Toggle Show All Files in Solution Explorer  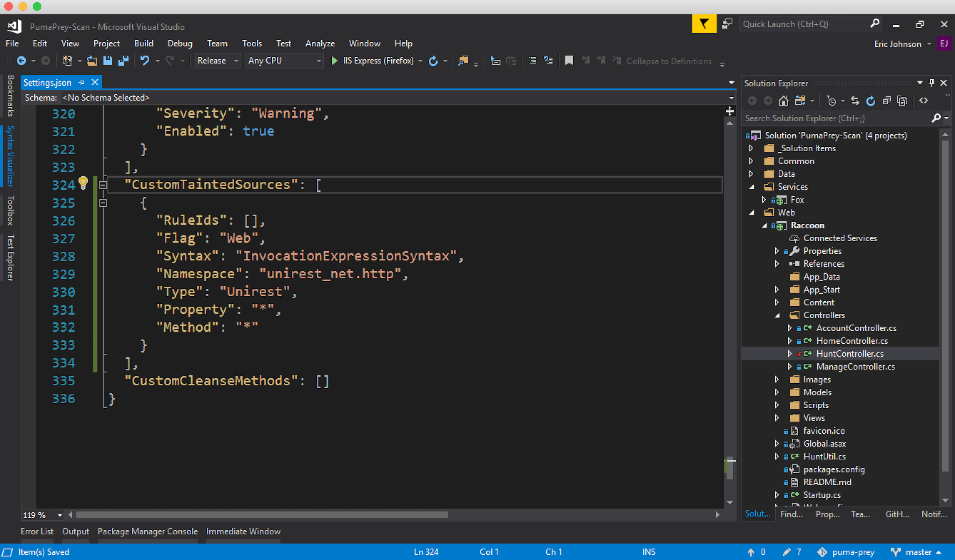[x=902, y=100]
